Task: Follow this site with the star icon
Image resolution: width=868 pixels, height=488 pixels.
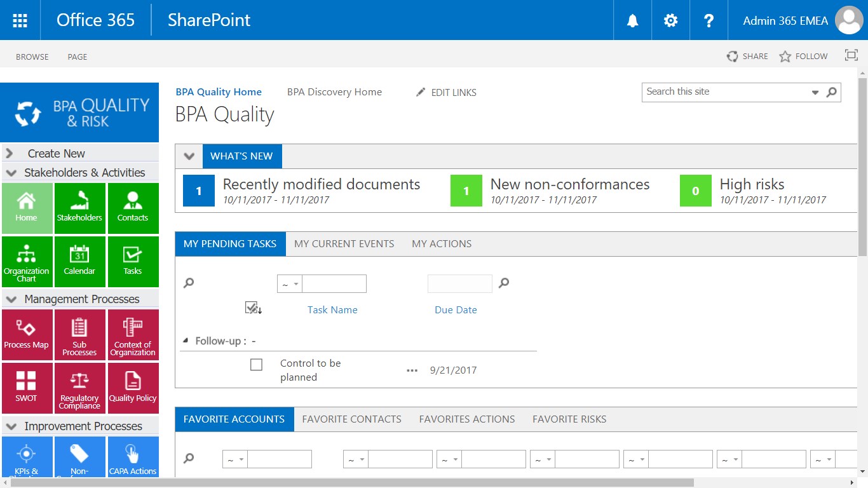Action: pyautogui.click(x=785, y=57)
